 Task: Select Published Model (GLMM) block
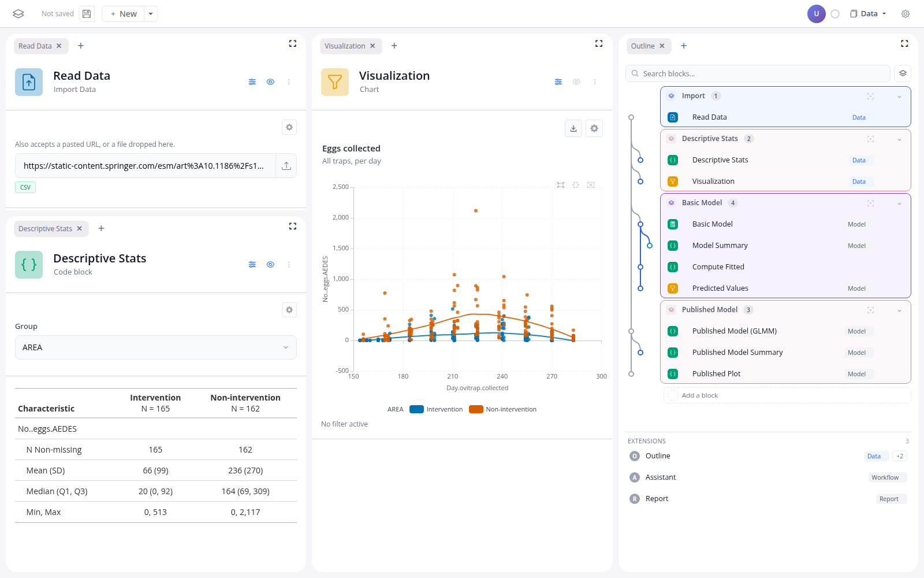pos(785,331)
